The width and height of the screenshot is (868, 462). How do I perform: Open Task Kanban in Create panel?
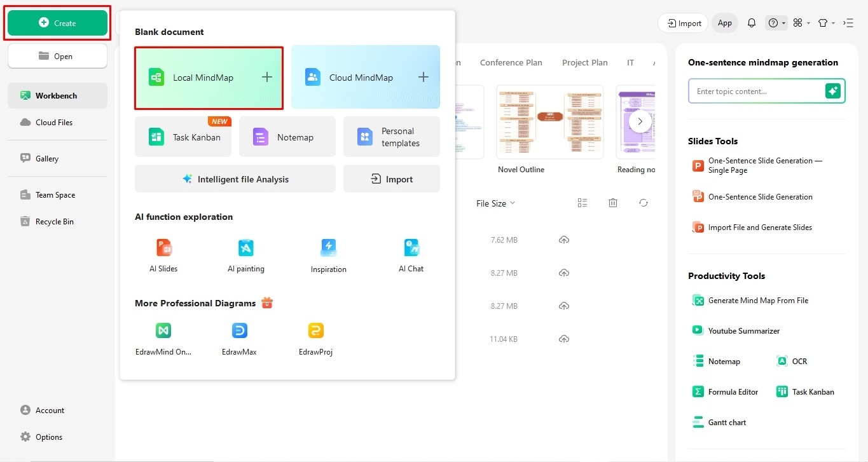(x=182, y=137)
